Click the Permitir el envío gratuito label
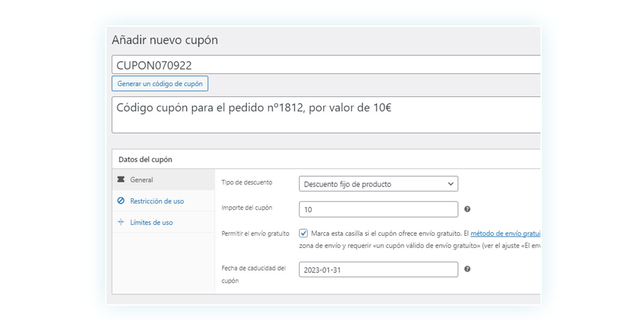This screenshot has height=335, width=644. tap(255, 233)
